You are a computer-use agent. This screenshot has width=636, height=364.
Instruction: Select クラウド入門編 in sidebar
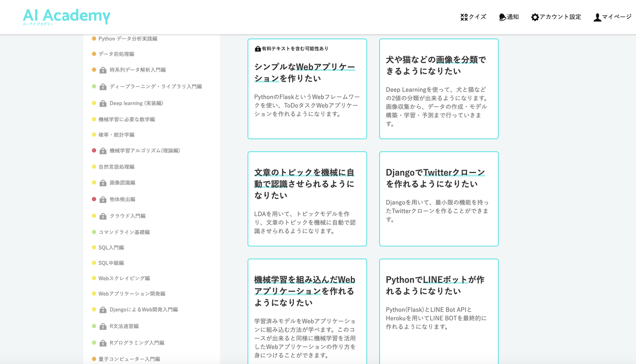click(x=127, y=216)
